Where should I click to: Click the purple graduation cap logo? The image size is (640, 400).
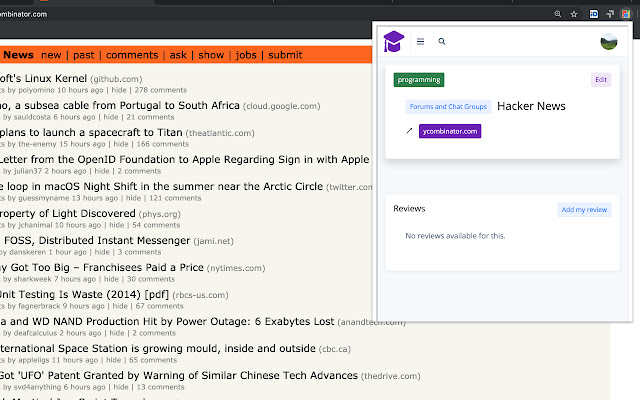393,41
